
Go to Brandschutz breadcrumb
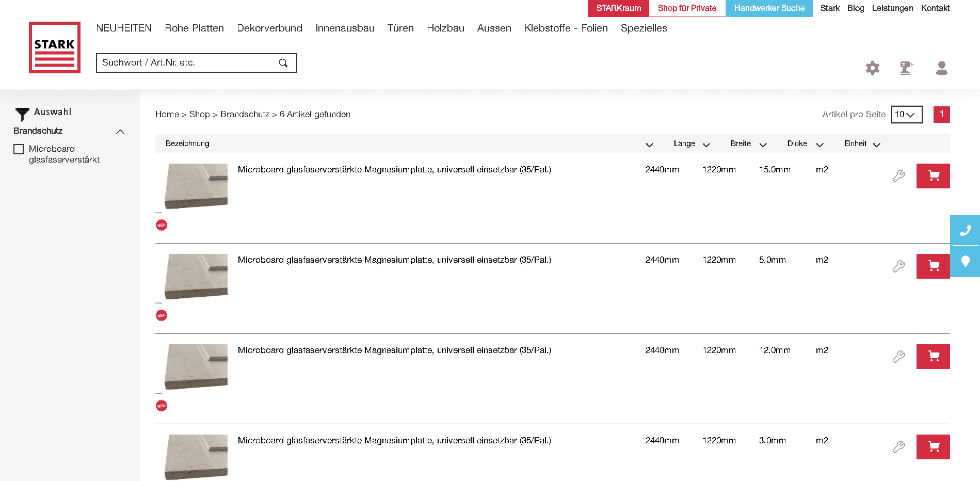click(x=245, y=115)
